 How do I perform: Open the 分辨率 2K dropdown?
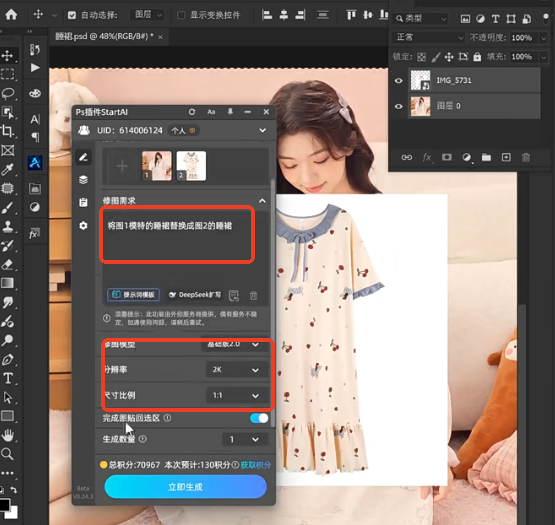(236, 370)
